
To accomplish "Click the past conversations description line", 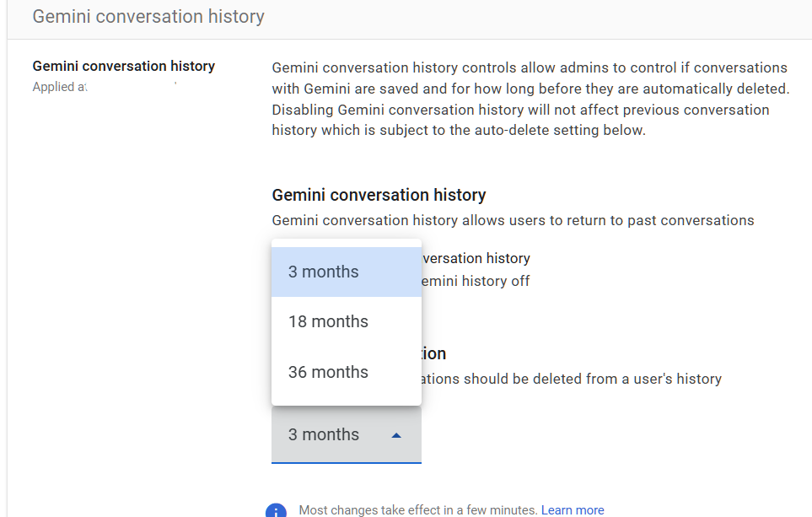I will pos(513,220).
